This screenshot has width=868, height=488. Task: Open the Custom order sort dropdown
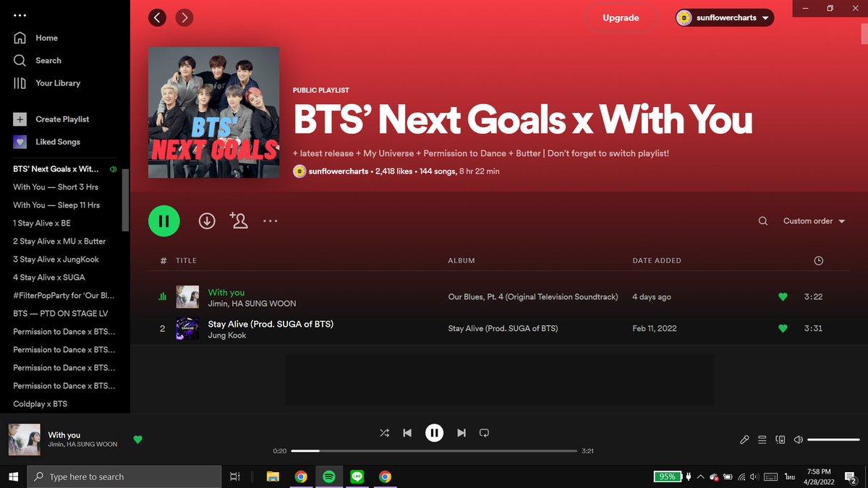(814, 221)
